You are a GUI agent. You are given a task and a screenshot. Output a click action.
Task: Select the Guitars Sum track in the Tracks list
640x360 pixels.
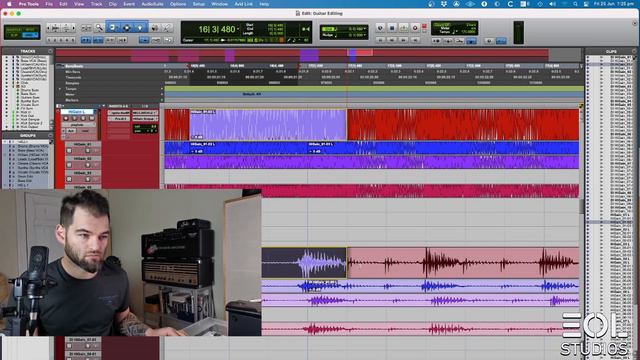(30, 98)
